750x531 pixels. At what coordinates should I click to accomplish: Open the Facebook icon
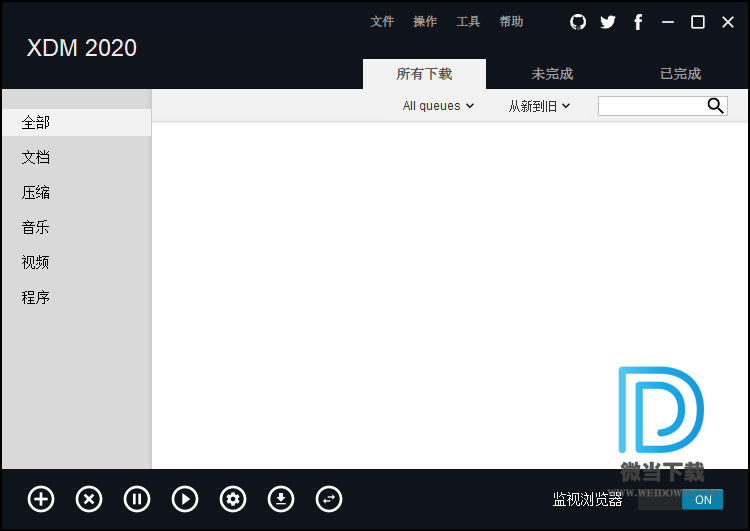pyautogui.click(x=638, y=22)
